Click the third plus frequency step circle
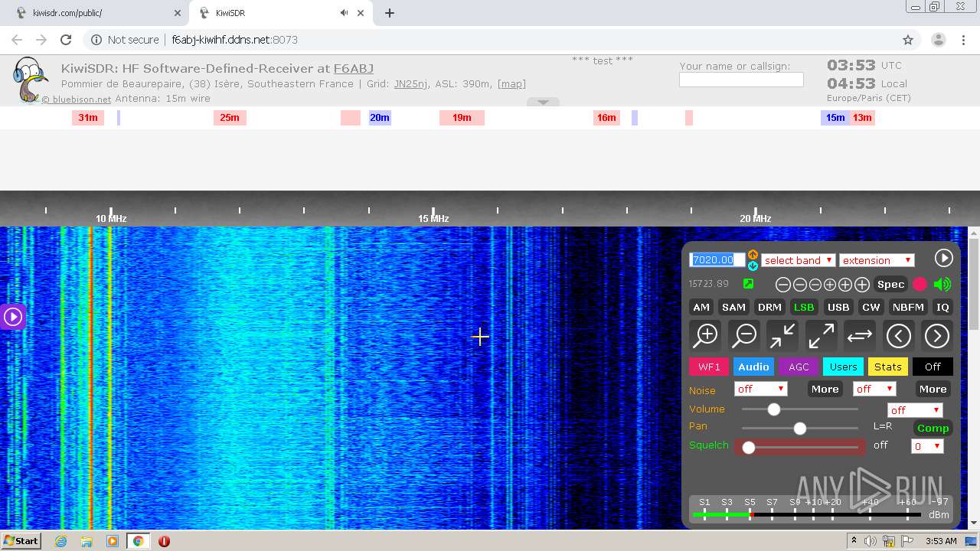Screen dimensions: 980x551 coord(861,285)
